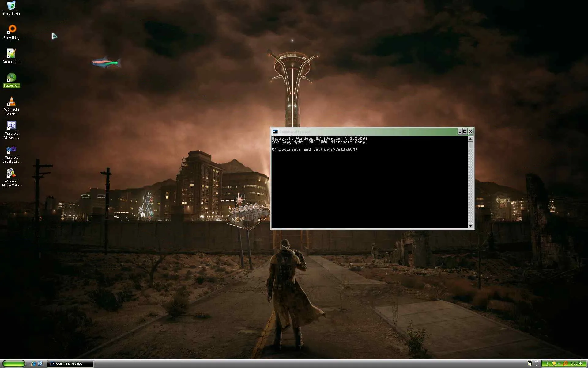Image resolution: width=588 pixels, height=368 pixels.
Task: Click the Command Prompt taskbar button
Action: (70, 364)
